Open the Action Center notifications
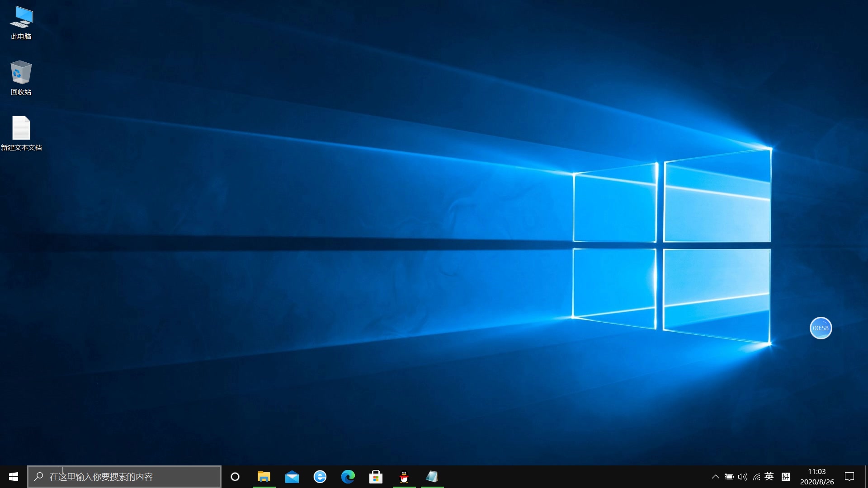868x488 pixels. (x=849, y=477)
